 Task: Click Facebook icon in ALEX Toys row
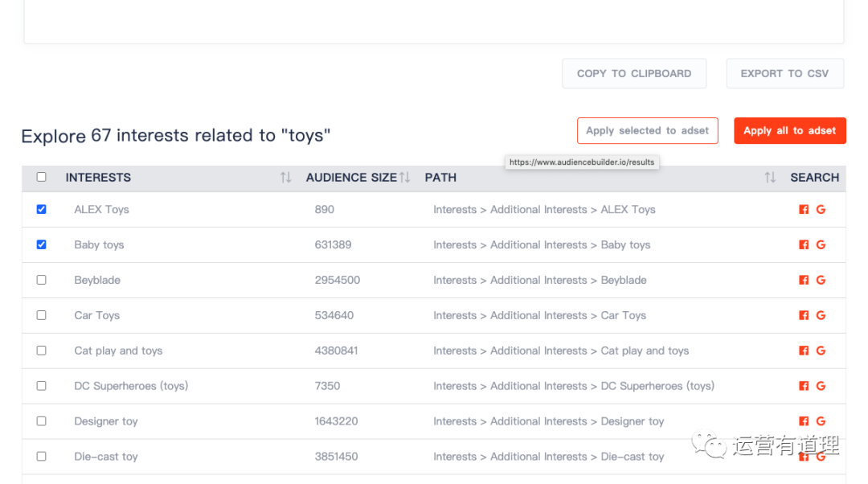coord(804,210)
